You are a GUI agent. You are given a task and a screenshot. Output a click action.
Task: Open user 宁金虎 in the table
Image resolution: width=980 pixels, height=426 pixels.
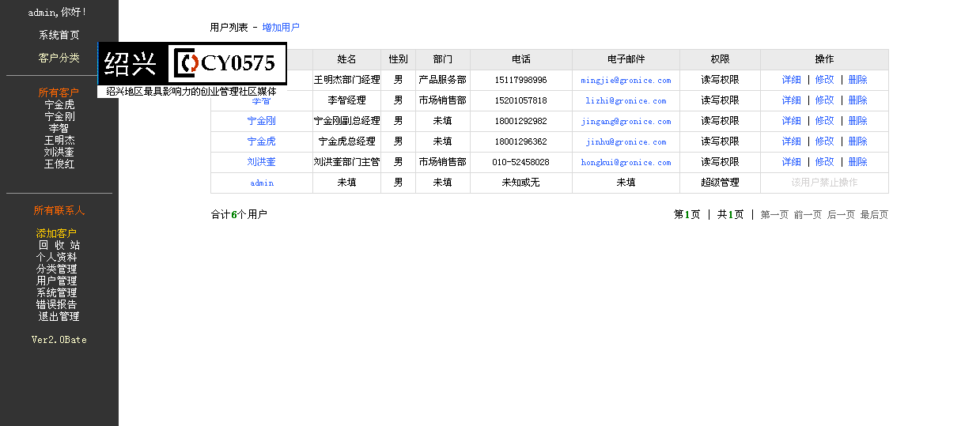click(262, 141)
